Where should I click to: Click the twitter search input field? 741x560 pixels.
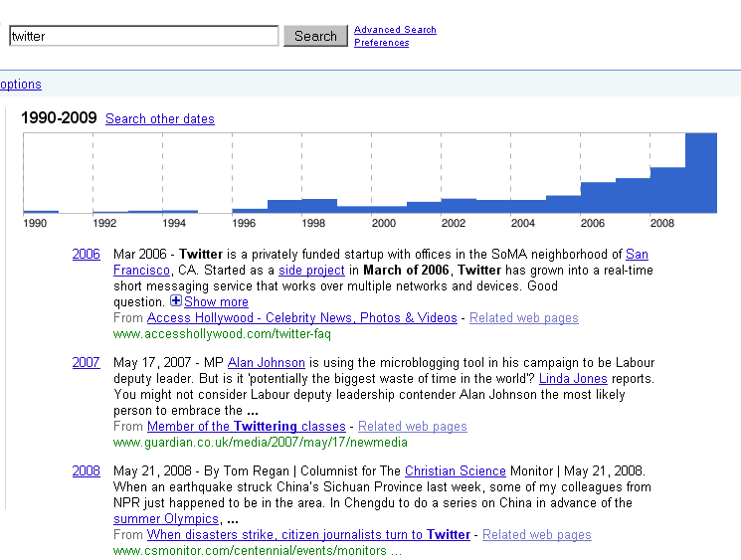click(143, 36)
